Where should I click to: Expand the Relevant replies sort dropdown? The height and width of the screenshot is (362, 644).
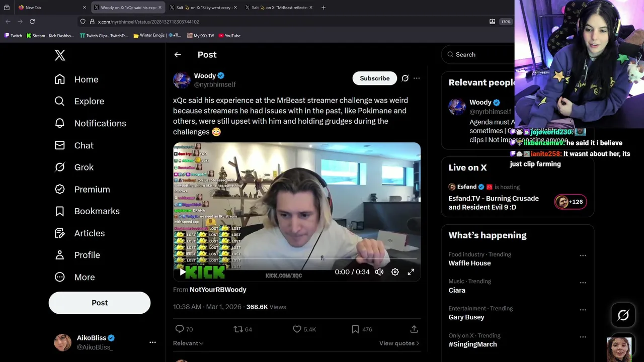coord(188,343)
